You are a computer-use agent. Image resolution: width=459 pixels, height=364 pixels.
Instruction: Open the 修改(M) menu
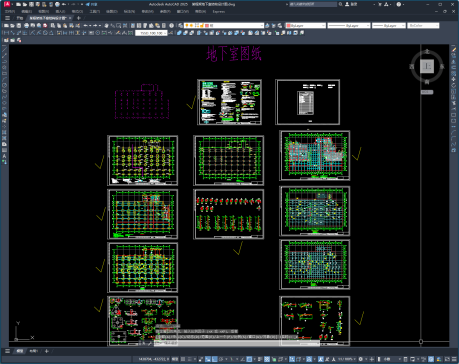click(164, 11)
